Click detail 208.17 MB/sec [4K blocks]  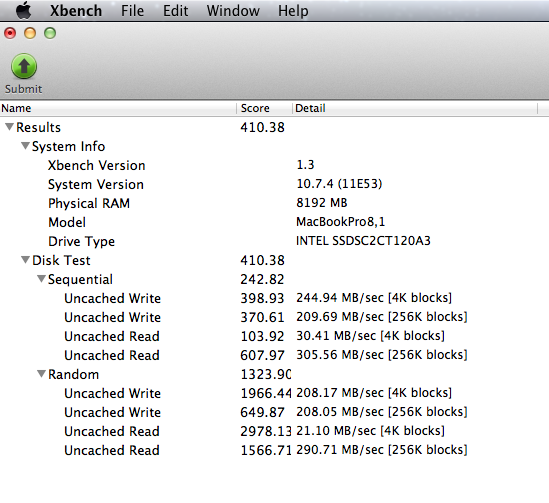pyautogui.click(x=374, y=393)
